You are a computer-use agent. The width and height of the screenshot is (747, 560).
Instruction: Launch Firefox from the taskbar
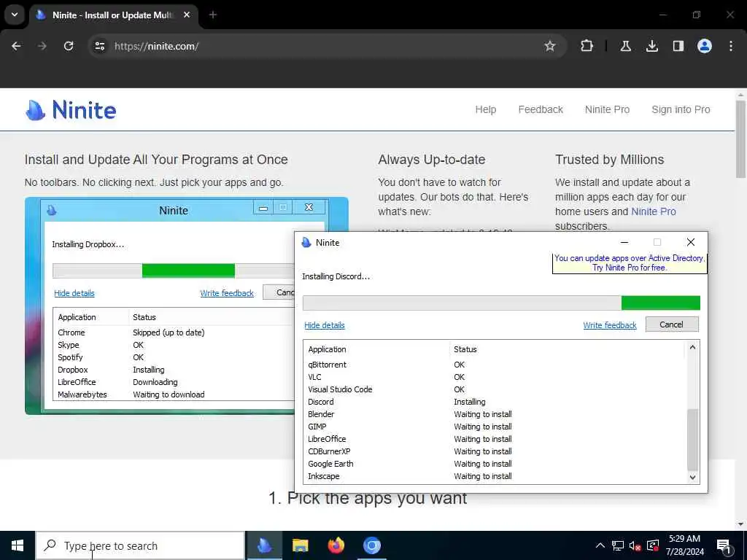pyautogui.click(x=336, y=545)
